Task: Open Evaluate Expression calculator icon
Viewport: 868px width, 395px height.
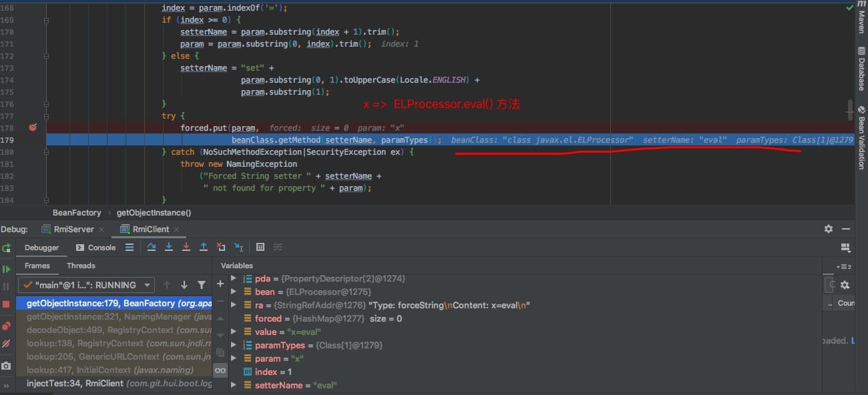Action: click(260, 248)
